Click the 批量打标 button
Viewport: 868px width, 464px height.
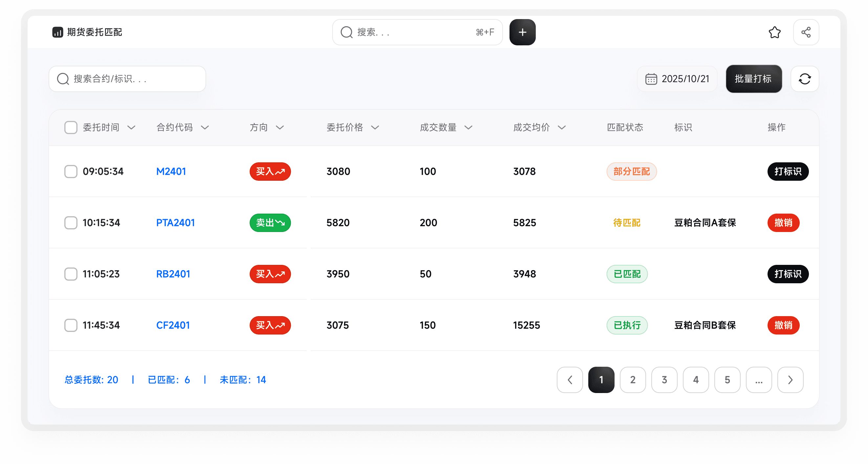754,79
